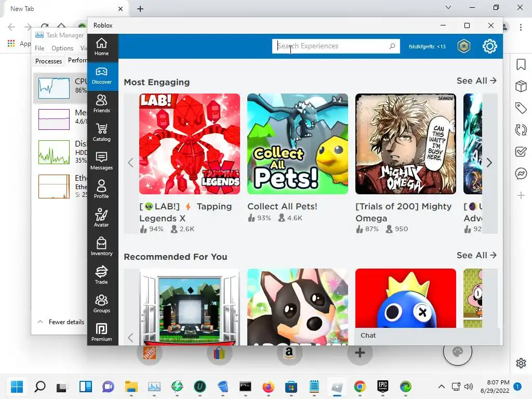Click See All for Most Engaging
Viewport: 532px width, 399px height.
[476, 81]
